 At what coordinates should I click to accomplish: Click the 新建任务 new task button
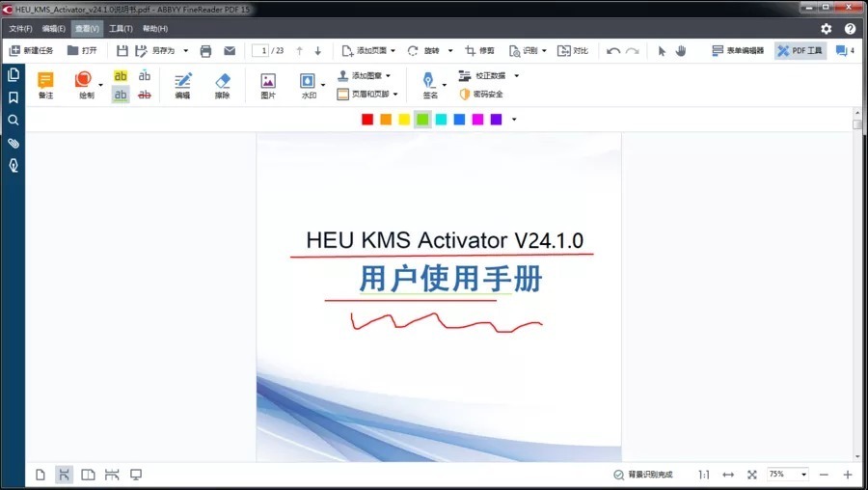click(x=31, y=51)
